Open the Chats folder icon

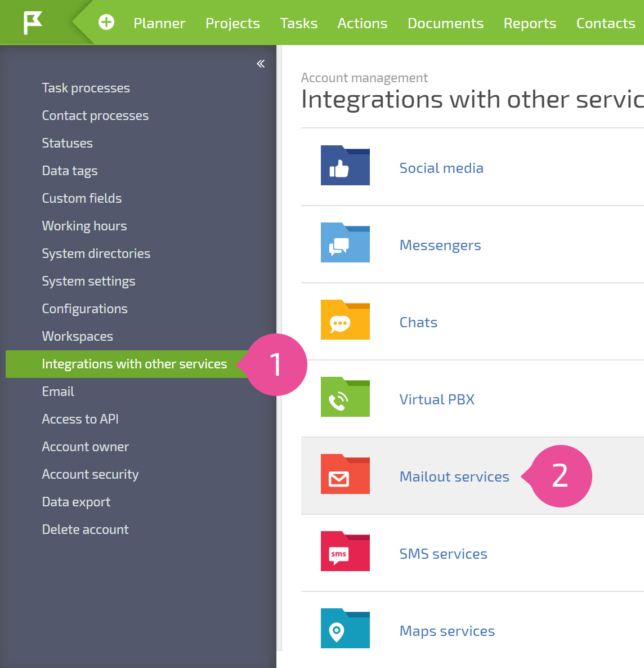(345, 319)
